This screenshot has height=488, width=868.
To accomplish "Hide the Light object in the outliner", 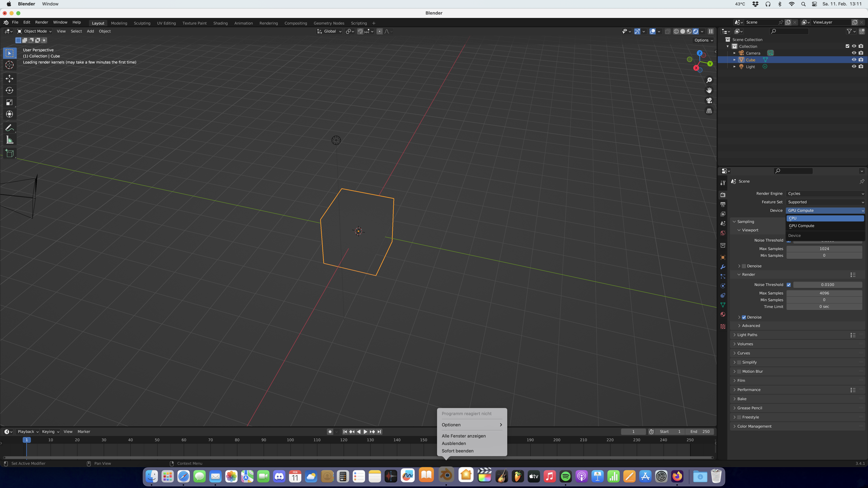I will [x=854, y=66].
